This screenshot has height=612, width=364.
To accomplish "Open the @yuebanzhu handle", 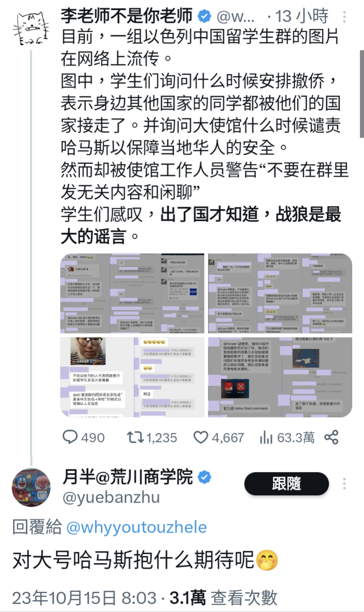I will click(x=111, y=498).
